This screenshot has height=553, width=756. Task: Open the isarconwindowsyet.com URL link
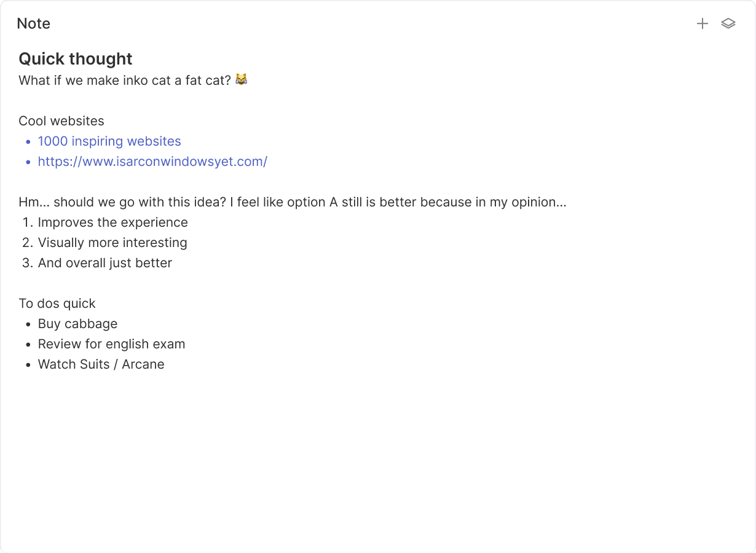[x=152, y=162]
